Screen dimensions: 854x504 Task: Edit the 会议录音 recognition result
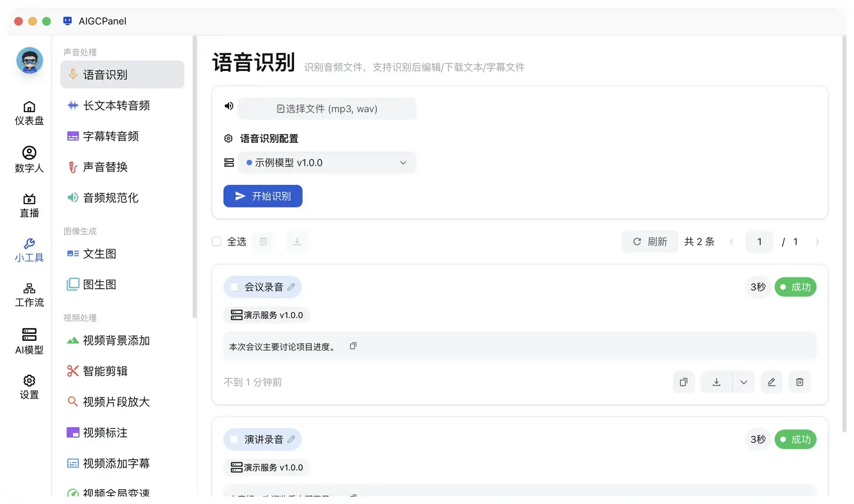pos(772,382)
